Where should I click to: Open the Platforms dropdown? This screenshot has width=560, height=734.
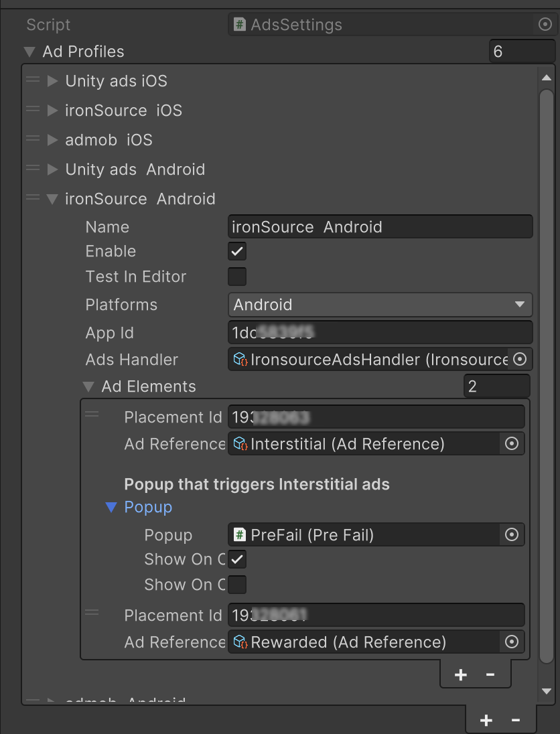click(x=380, y=305)
